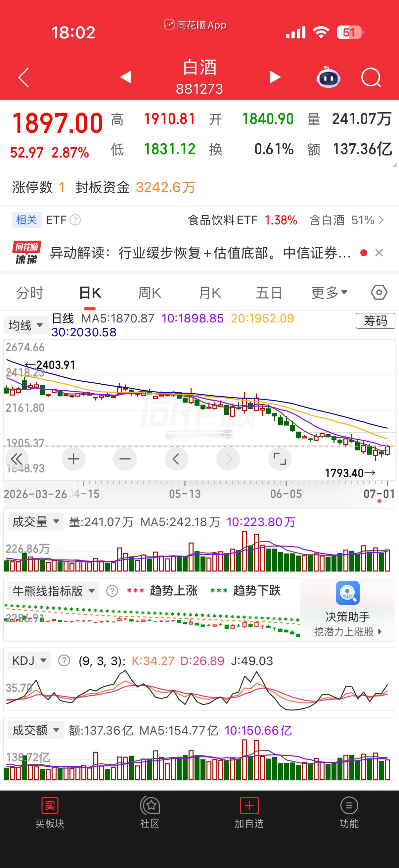Tap the back arrow in the header
Image resolution: width=399 pixels, height=868 pixels.
(23, 77)
